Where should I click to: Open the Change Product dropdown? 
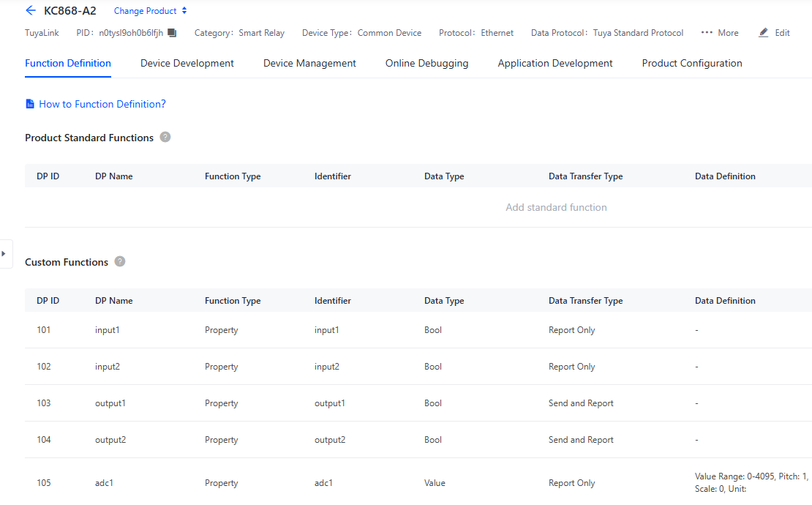coord(151,11)
